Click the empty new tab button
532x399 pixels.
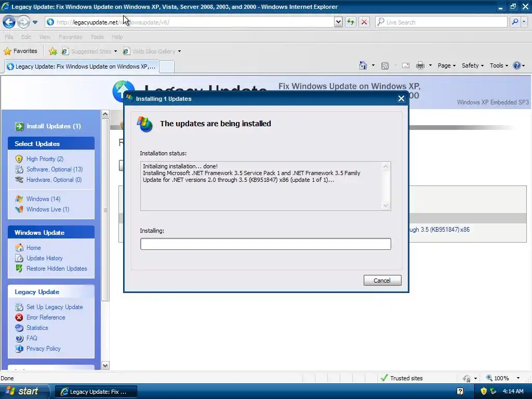[167, 67]
